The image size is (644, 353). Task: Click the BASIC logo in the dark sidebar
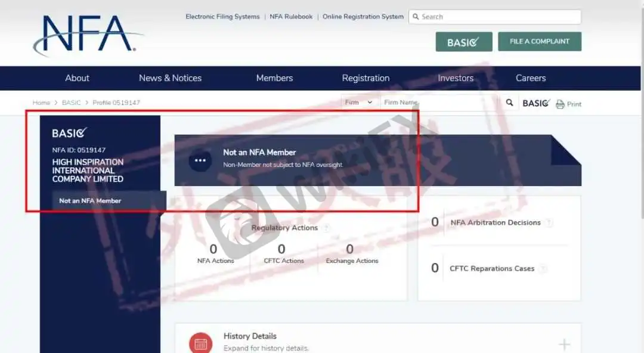[x=69, y=133]
